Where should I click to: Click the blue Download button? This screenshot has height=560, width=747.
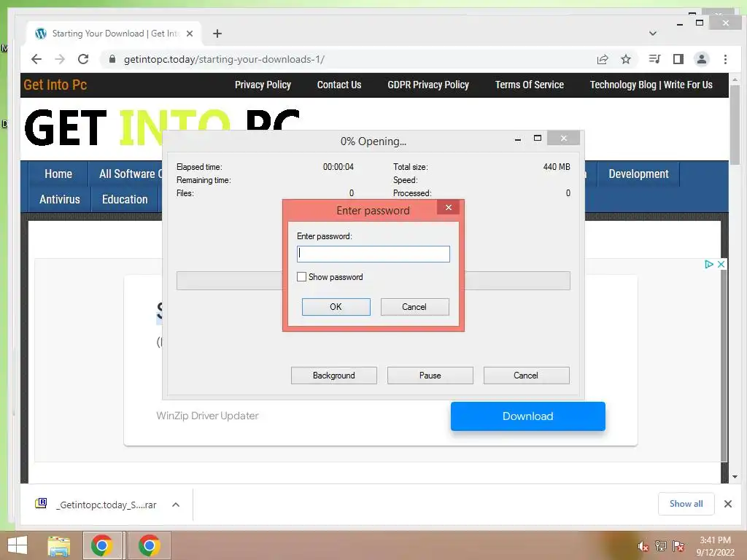[x=528, y=416]
